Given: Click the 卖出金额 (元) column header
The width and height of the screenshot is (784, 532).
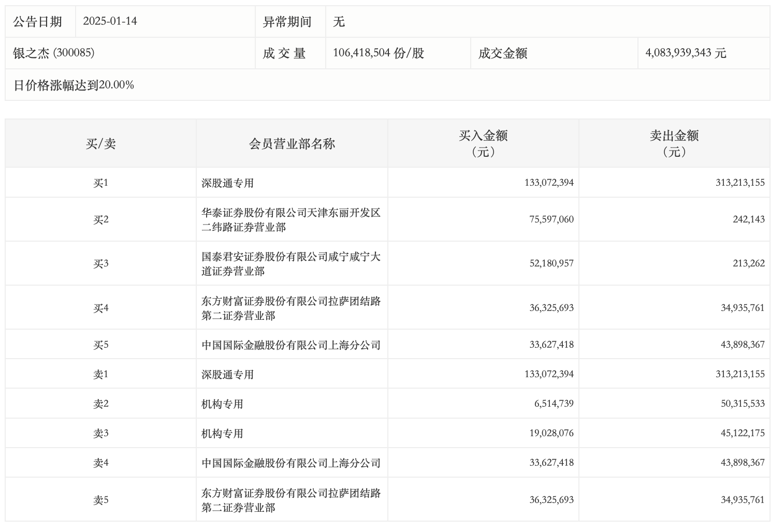Looking at the screenshot, I should [x=674, y=143].
